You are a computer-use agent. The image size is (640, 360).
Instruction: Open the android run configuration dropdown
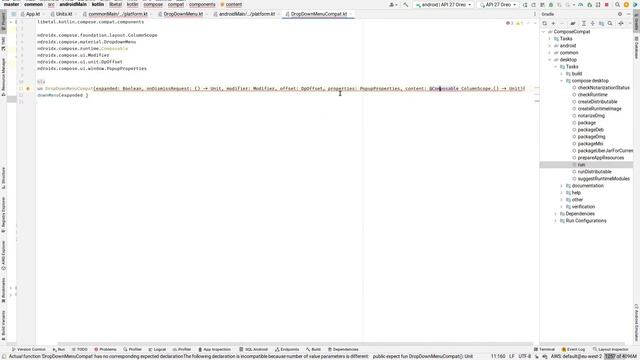[x=443, y=4]
